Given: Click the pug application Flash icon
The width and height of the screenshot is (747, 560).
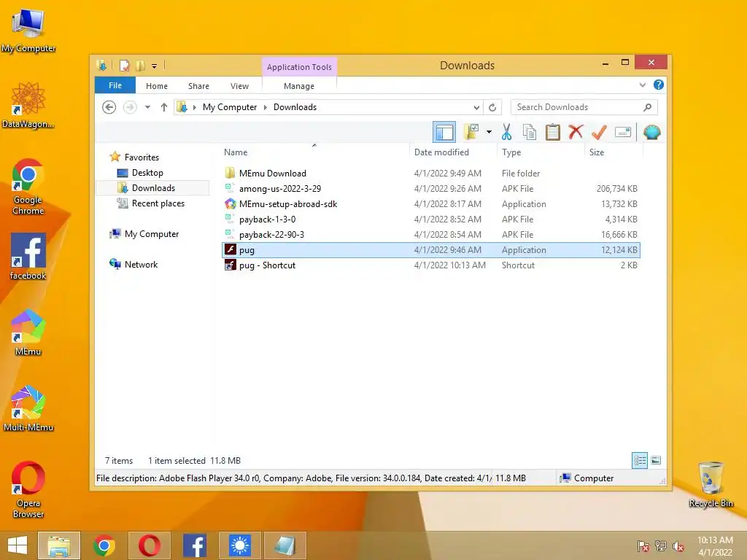Looking at the screenshot, I should [230, 249].
